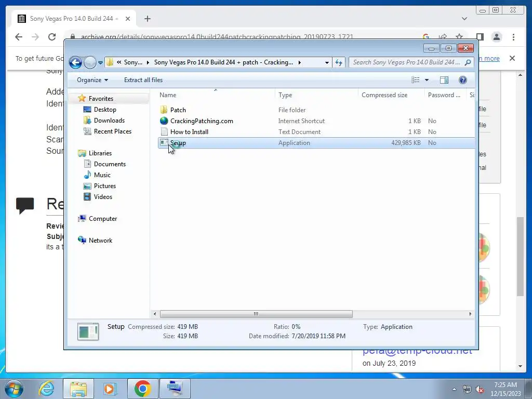Sort files by the Type column
The image size is (532, 399).
316,95
